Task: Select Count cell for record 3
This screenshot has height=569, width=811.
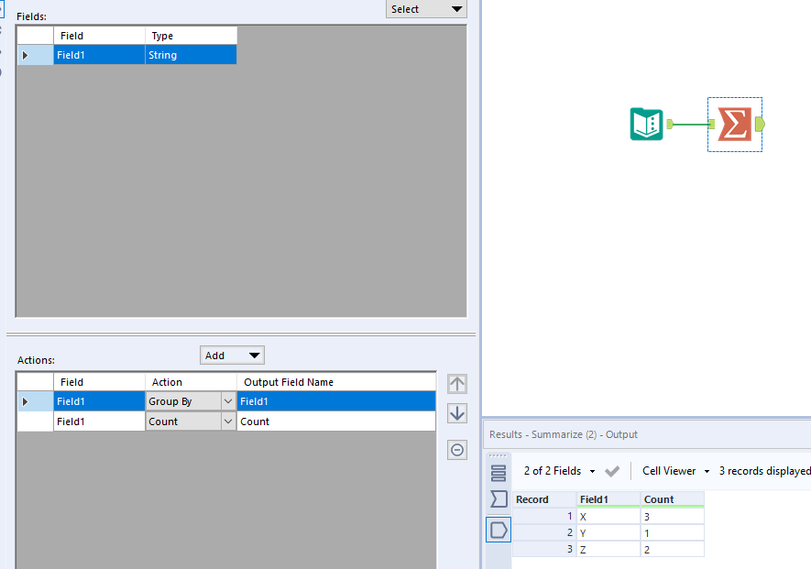Action: pyautogui.click(x=672, y=549)
